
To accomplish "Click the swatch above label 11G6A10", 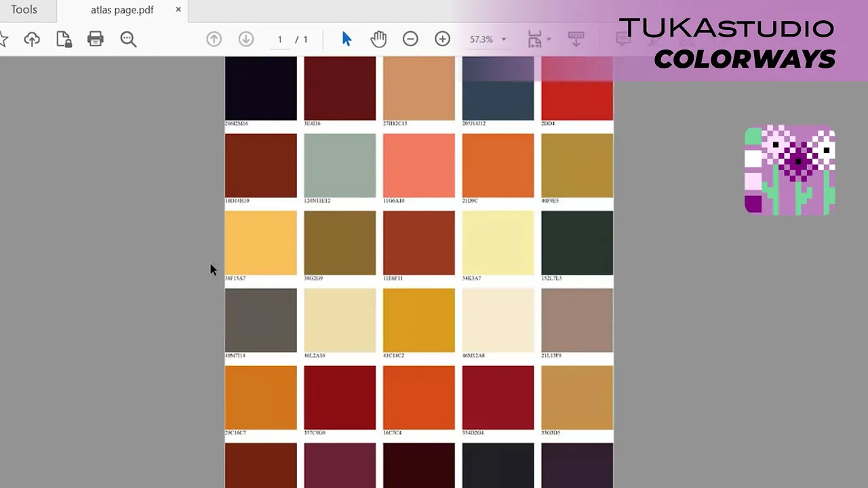I will click(419, 165).
